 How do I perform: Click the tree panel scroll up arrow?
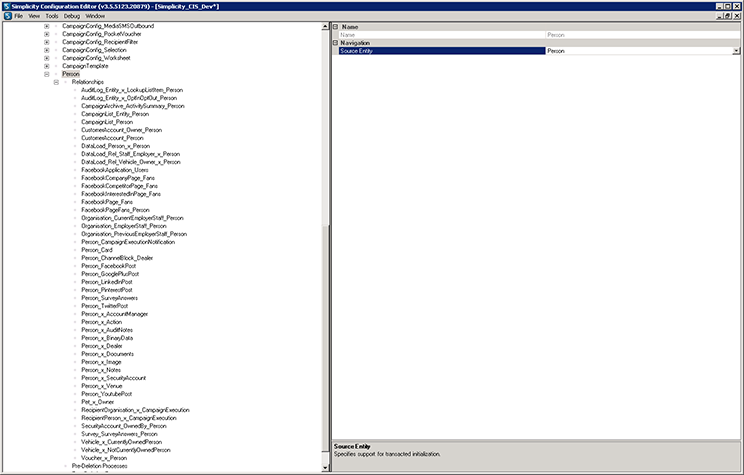326,26
